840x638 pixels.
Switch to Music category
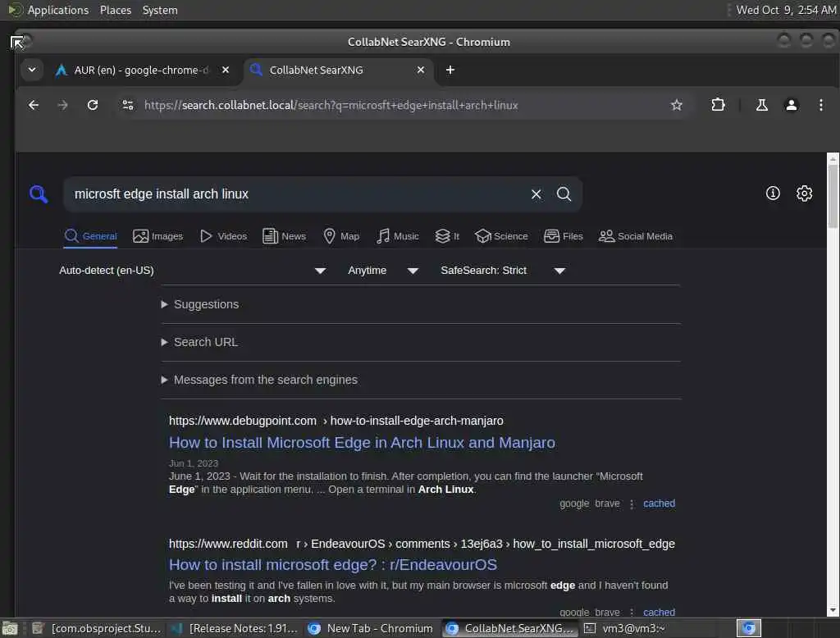click(398, 236)
